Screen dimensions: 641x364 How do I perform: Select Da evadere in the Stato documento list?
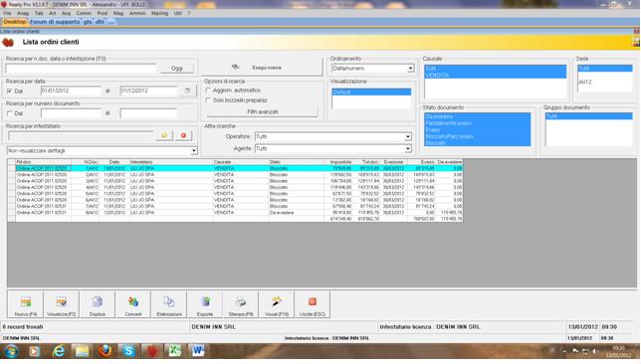(x=477, y=116)
